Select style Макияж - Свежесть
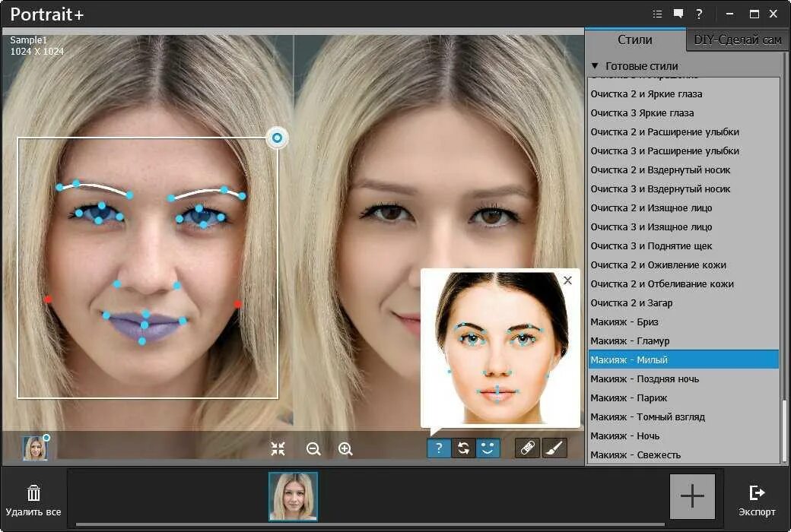791x532 pixels. (684, 454)
